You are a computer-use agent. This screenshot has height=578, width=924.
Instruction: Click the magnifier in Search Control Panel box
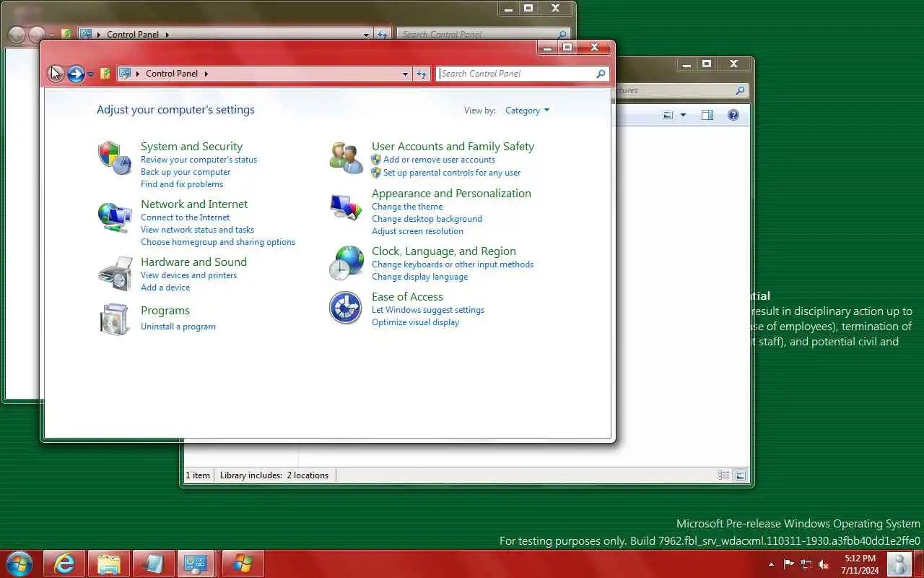pos(601,74)
